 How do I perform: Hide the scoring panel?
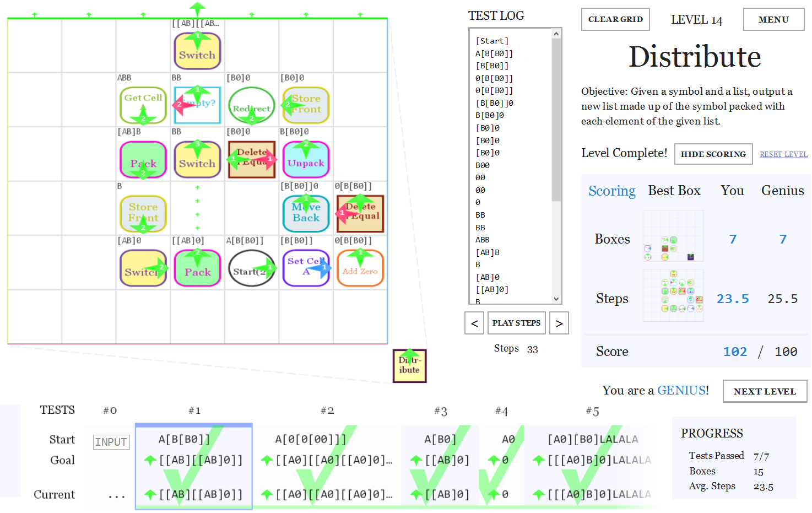[x=713, y=154]
